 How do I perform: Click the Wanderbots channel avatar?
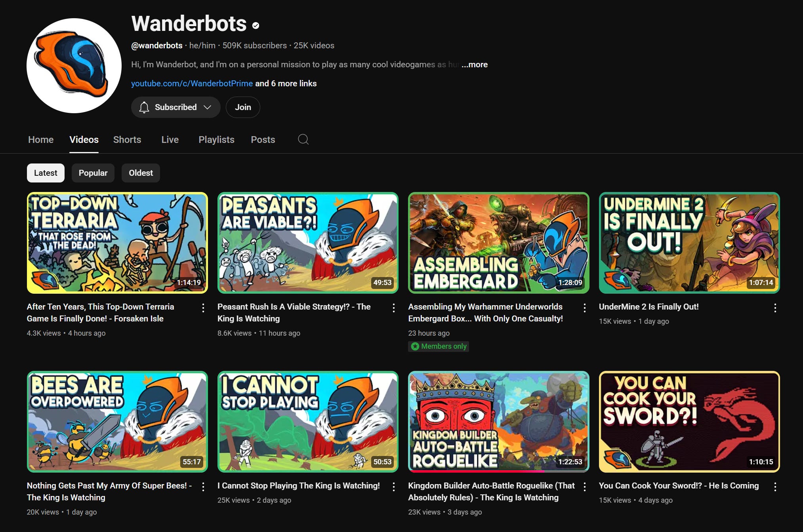(x=74, y=66)
